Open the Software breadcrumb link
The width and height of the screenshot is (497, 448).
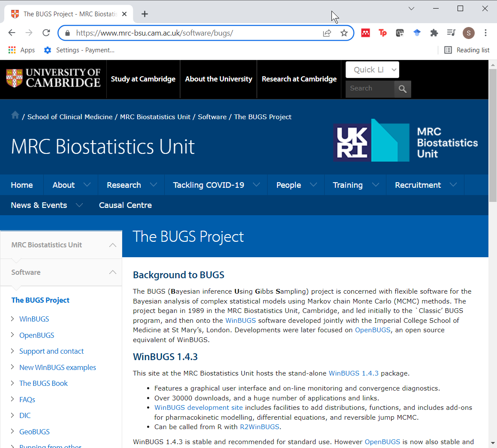coord(212,117)
